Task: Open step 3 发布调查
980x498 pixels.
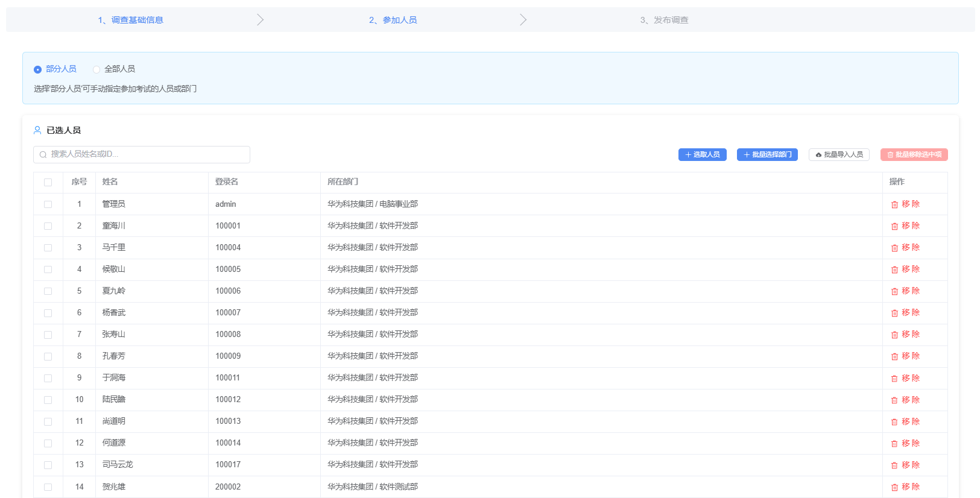Action: click(x=664, y=20)
